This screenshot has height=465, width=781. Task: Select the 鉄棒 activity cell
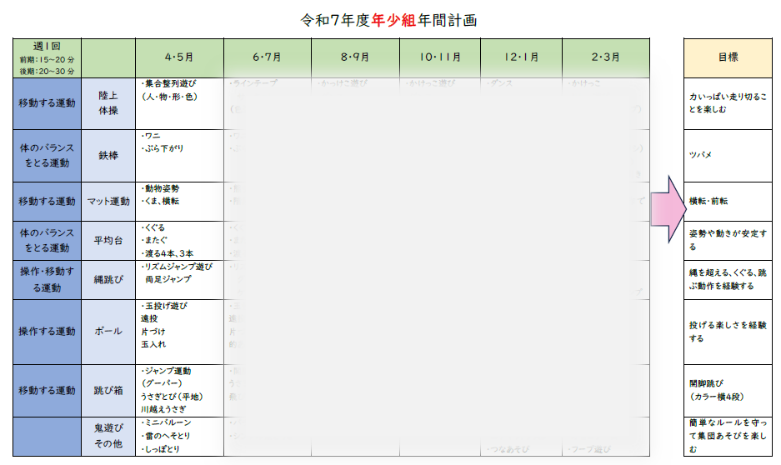(108, 155)
